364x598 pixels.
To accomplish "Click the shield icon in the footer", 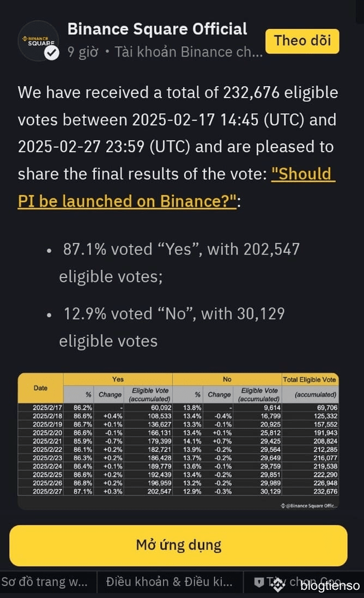I will 259,582.
